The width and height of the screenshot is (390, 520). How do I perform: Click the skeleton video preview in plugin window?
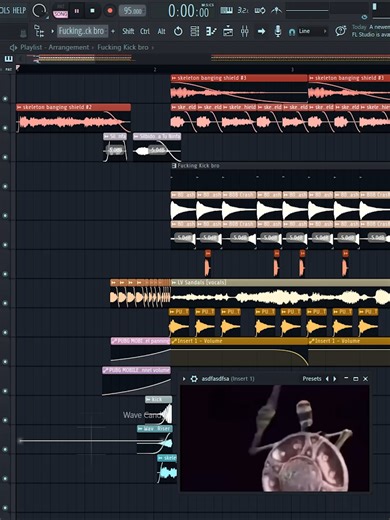coord(275,438)
